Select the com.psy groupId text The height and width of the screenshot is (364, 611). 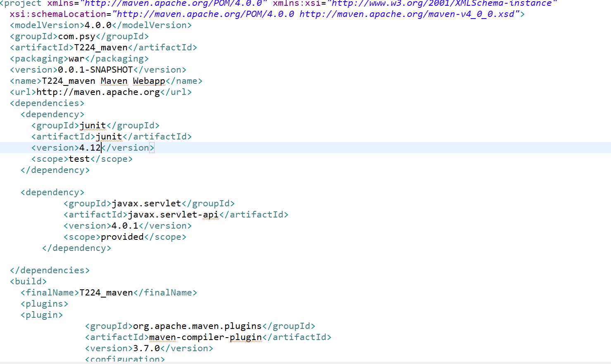77,36
